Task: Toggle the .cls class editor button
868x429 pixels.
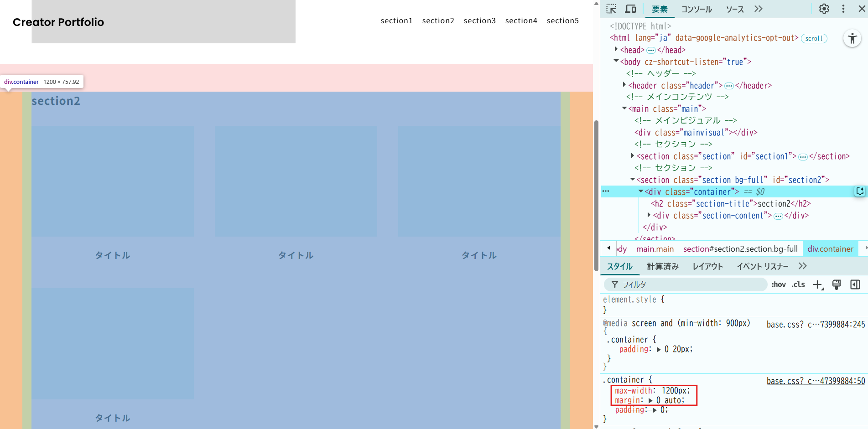Action: pyautogui.click(x=798, y=285)
